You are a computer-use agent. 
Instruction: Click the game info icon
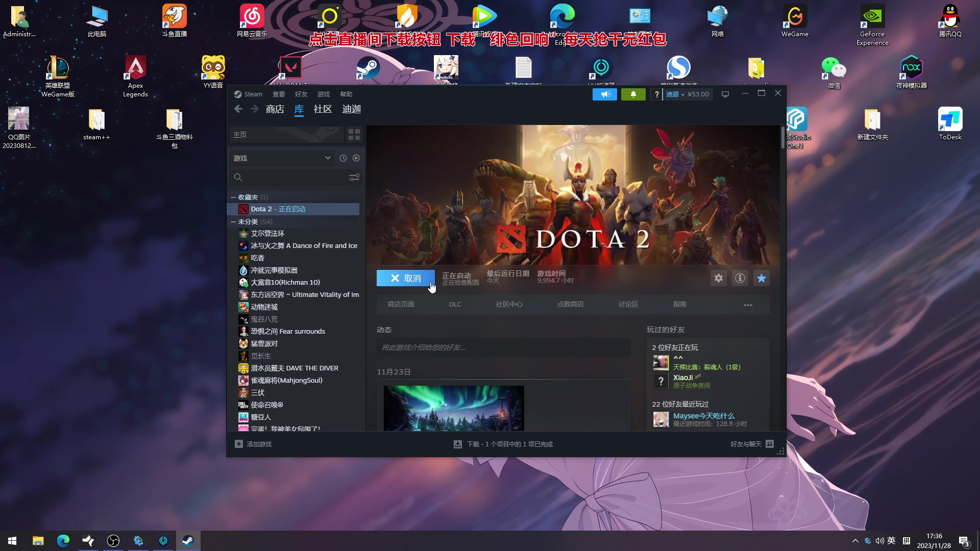[x=740, y=278]
